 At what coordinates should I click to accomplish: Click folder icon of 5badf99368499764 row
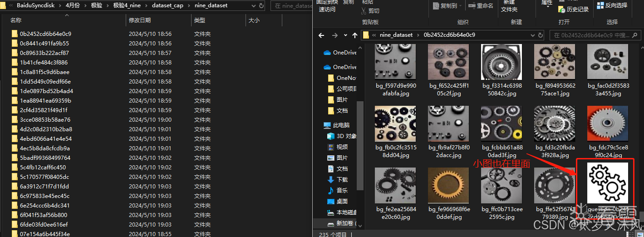tap(15, 158)
